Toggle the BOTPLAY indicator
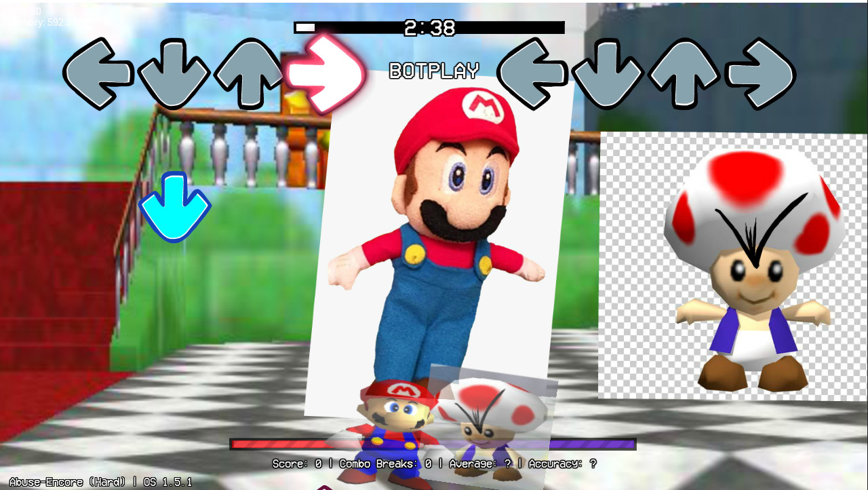 pos(434,69)
